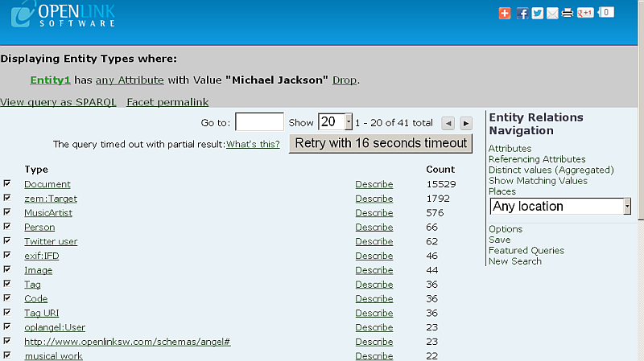This screenshot has height=361, width=644.
Task: Open the Person type link
Action: pyautogui.click(x=39, y=228)
